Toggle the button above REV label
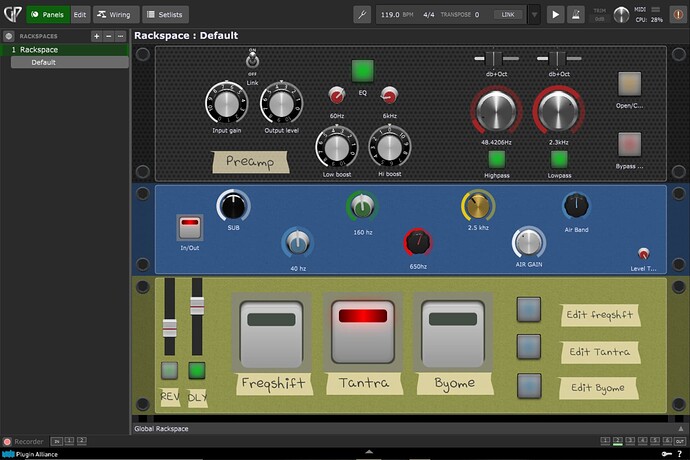690x460 pixels. tap(170, 371)
